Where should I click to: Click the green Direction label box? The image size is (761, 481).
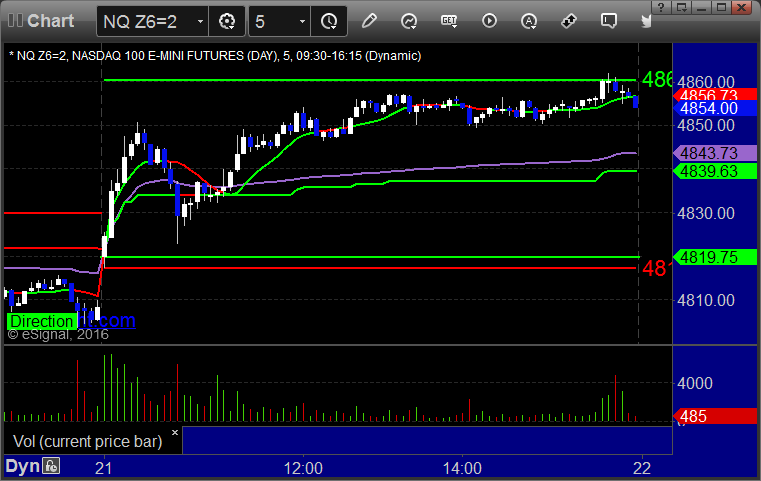(42, 321)
